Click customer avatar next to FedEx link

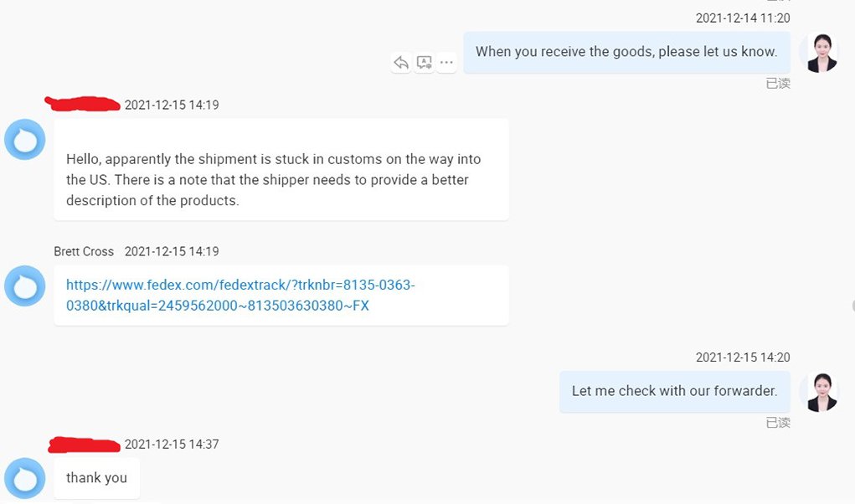click(25, 285)
